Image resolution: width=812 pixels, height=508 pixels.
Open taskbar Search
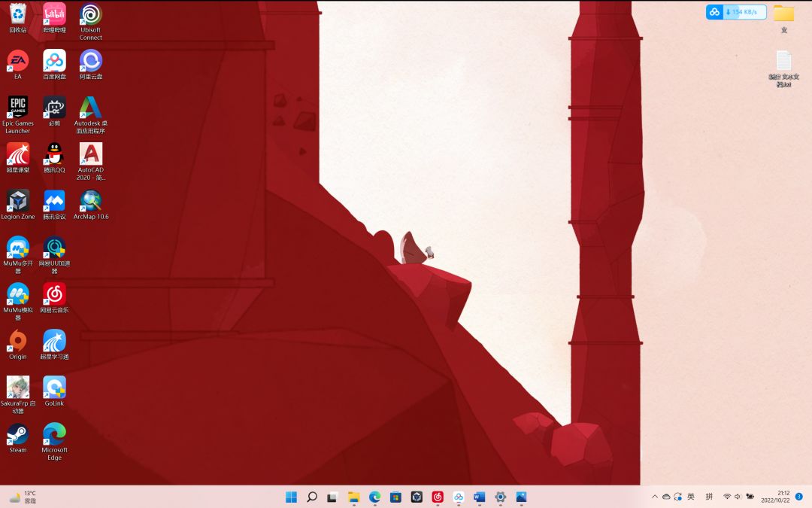pos(312,497)
